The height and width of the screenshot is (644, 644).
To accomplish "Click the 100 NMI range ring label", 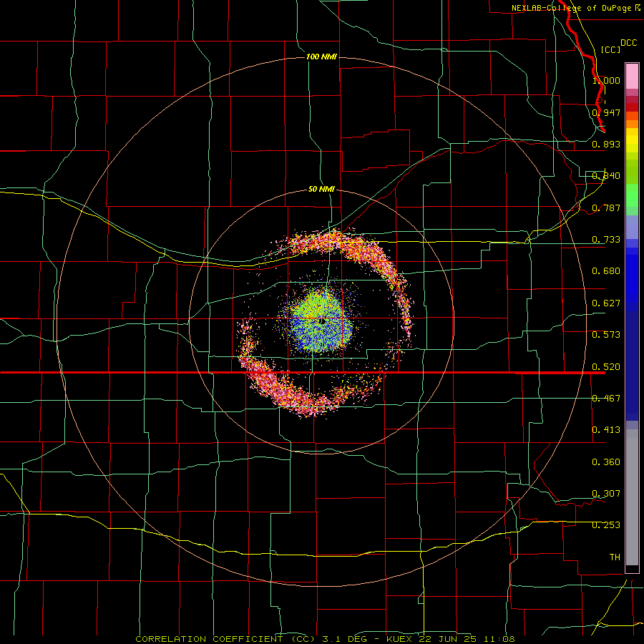I will [x=321, y=57].
